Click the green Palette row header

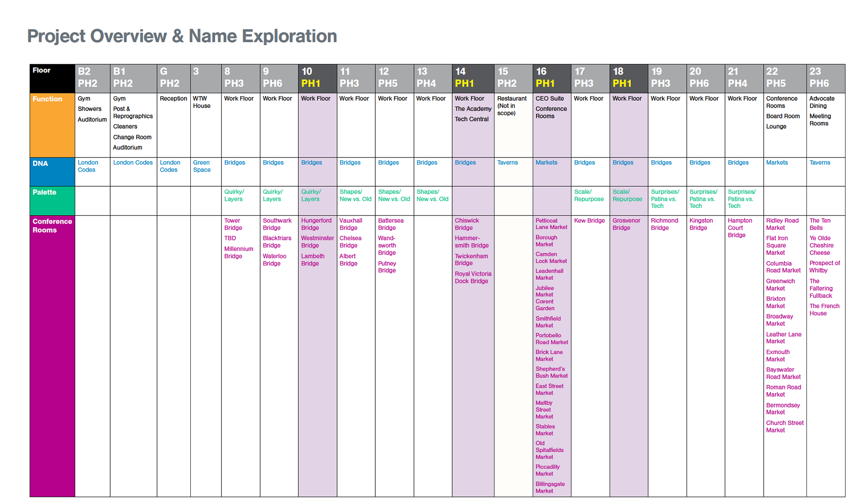point(45,192)
